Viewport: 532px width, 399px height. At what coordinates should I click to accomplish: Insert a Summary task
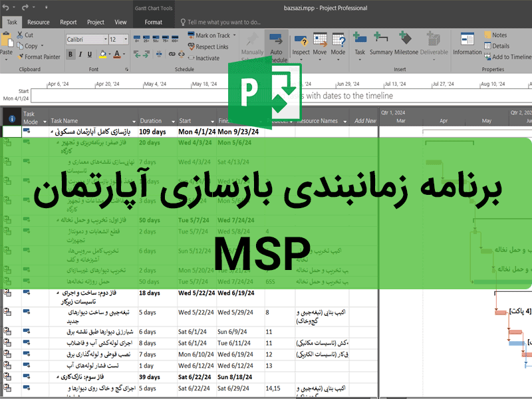(381, 42)
